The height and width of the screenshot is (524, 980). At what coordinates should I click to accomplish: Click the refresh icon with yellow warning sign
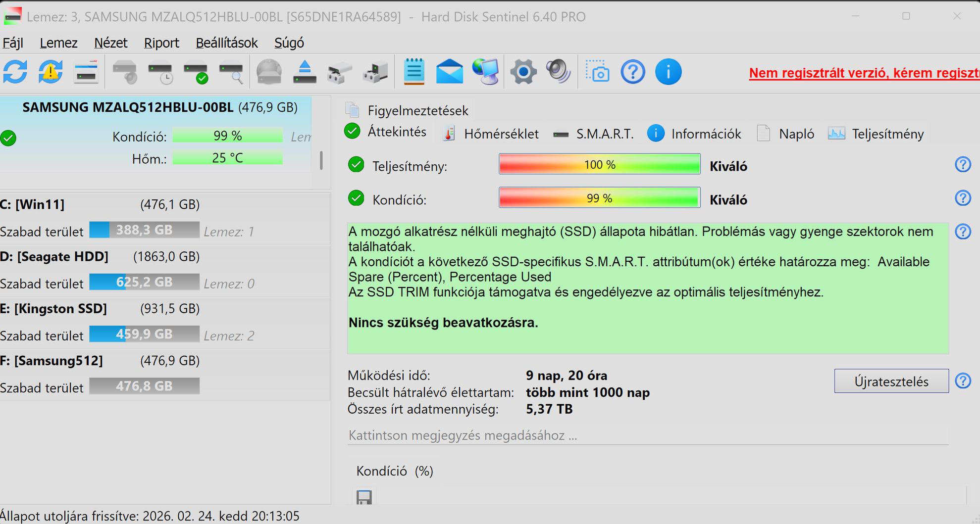[51, 72]
